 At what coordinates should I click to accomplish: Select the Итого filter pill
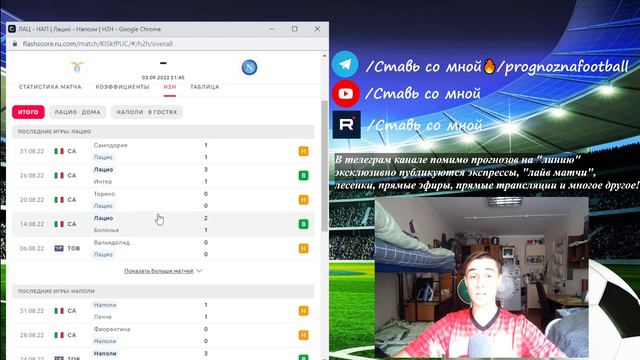(x=28, y=112)
